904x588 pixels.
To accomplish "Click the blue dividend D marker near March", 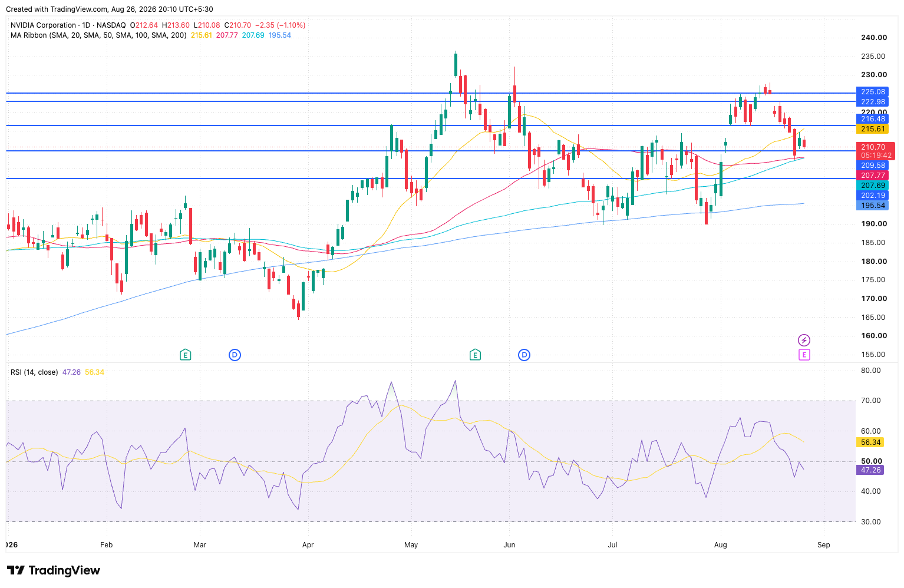I will coord(235,355).
